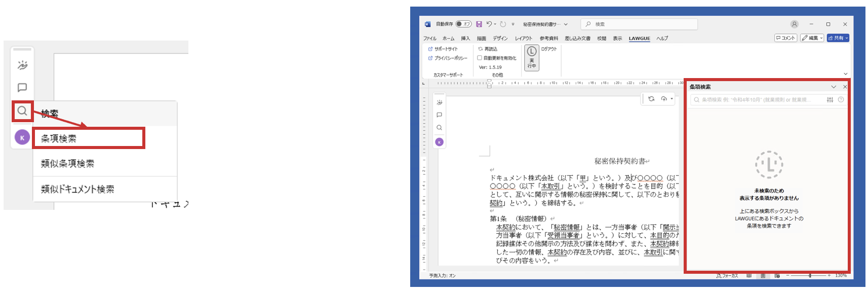
Task: Click the 条項検索 search input field
Action: (757, 100)
